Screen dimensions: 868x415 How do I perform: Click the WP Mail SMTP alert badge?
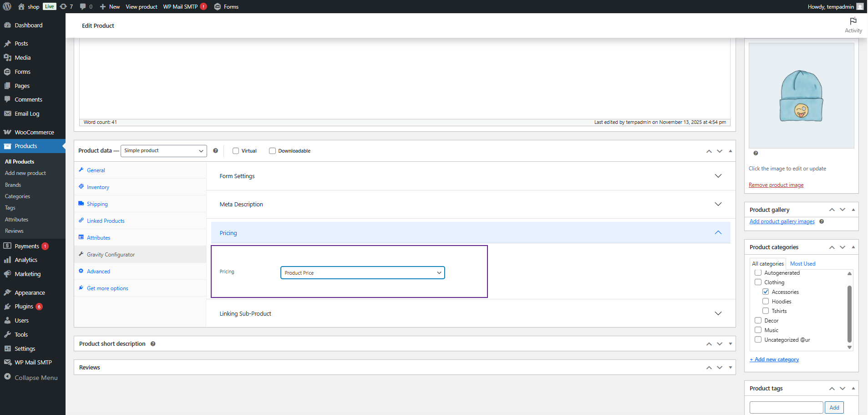click(x=203, y=6)
